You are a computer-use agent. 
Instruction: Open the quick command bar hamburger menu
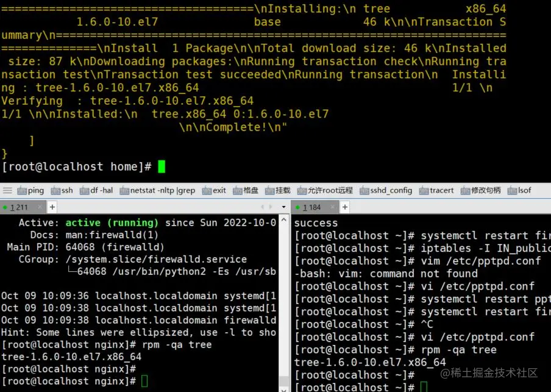point(7,191)
